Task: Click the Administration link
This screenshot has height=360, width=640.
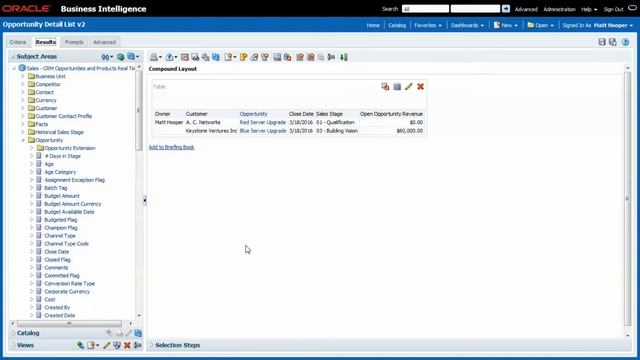Action: click(x=559, y=9)
